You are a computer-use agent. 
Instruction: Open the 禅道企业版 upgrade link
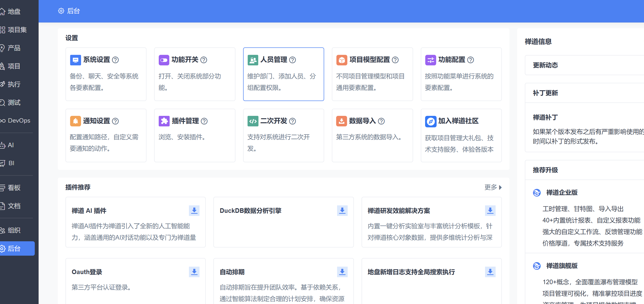coord(562,192)
